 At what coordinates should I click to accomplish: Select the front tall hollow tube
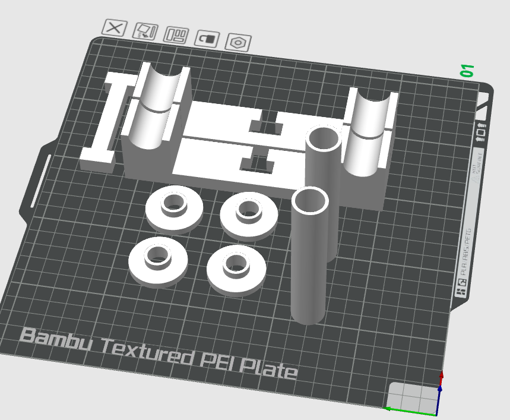tap(309, 255)
